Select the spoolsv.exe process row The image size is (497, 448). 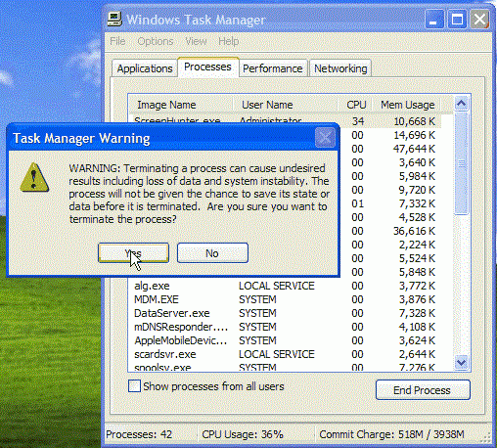click(x=286, y=366)
